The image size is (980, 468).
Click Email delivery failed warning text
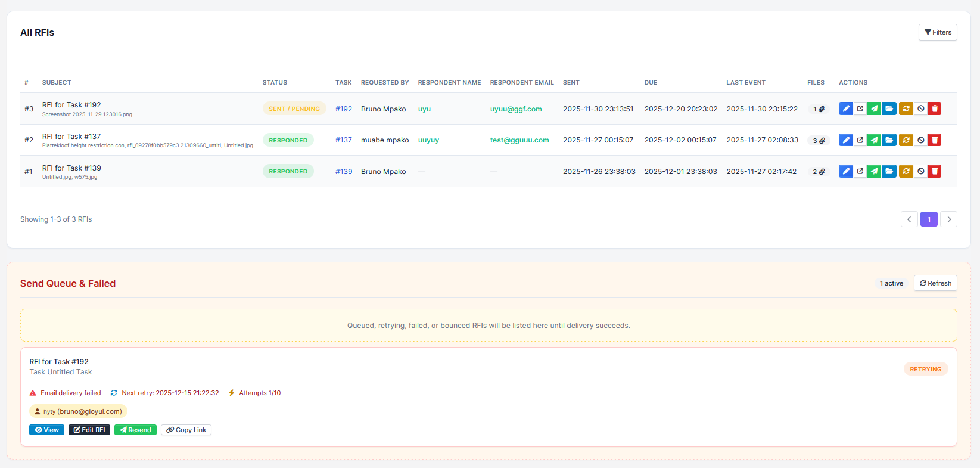click(x=71, y=393)
